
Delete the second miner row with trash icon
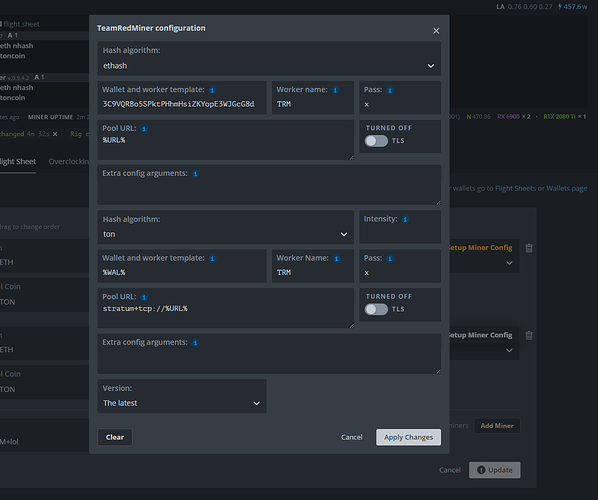(x=529, y=335)
